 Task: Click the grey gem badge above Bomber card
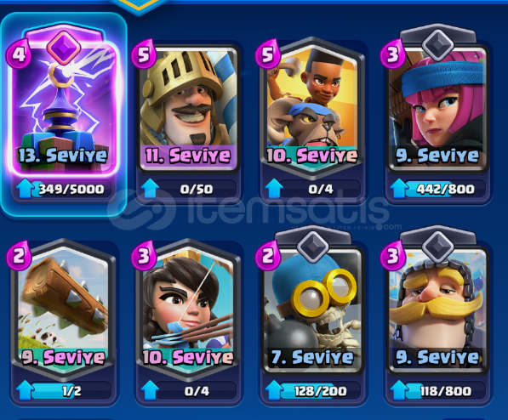tap(312, 246)
